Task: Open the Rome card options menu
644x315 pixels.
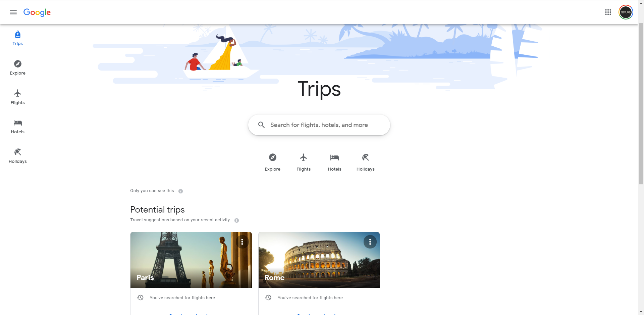Action: 370,242
